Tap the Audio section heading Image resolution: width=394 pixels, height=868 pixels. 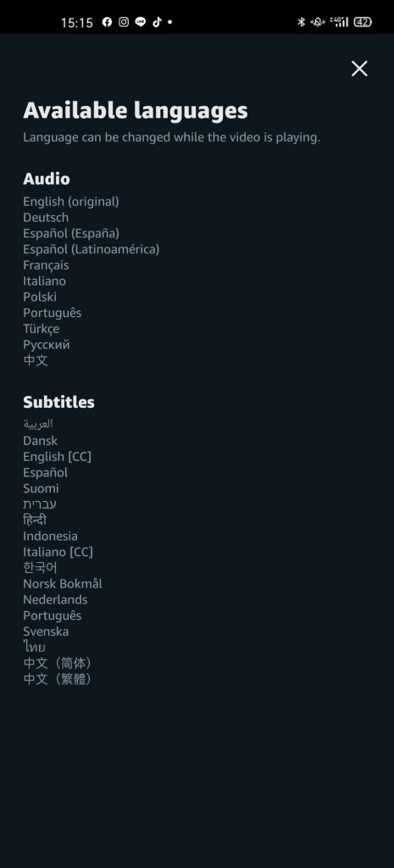pos(47,179)
